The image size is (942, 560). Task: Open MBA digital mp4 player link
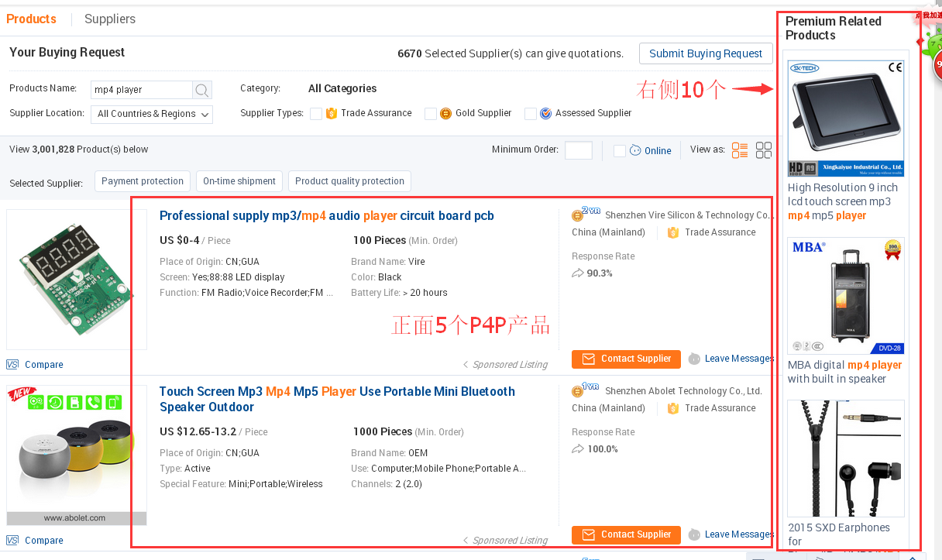pos(845,372)
